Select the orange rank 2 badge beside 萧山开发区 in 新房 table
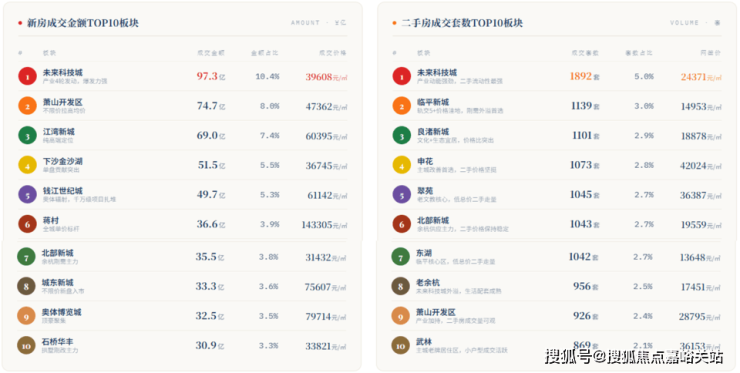740x373 pixels. pos(27,106)
